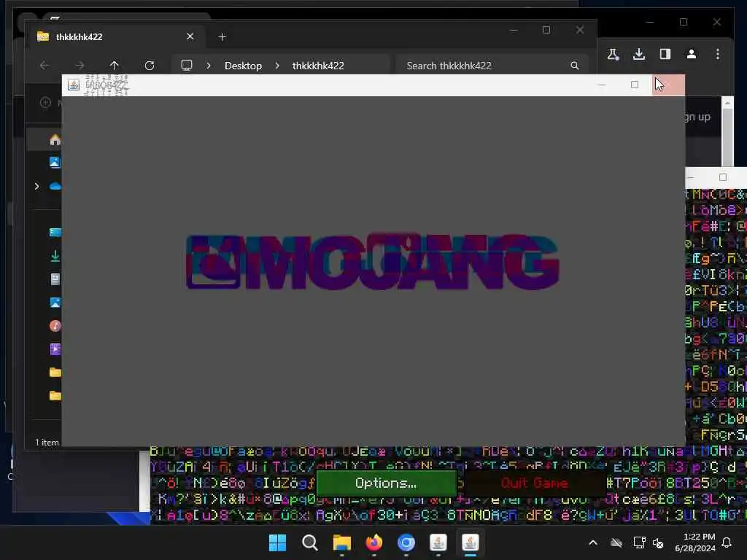747x560 pixels.
Task: Open Desktop folder in Explorer sidebar
Action: click(x=55, y=233)
